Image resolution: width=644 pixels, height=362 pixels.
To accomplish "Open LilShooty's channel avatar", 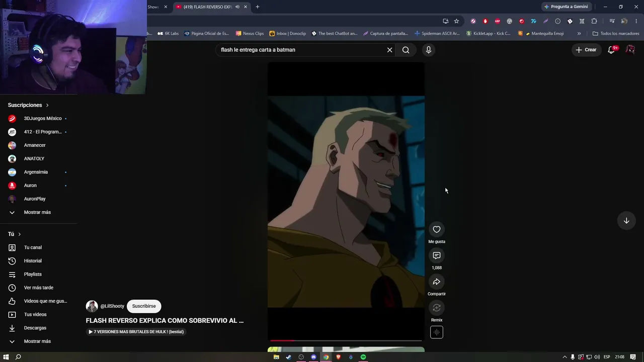I will [x=92, y=306].
